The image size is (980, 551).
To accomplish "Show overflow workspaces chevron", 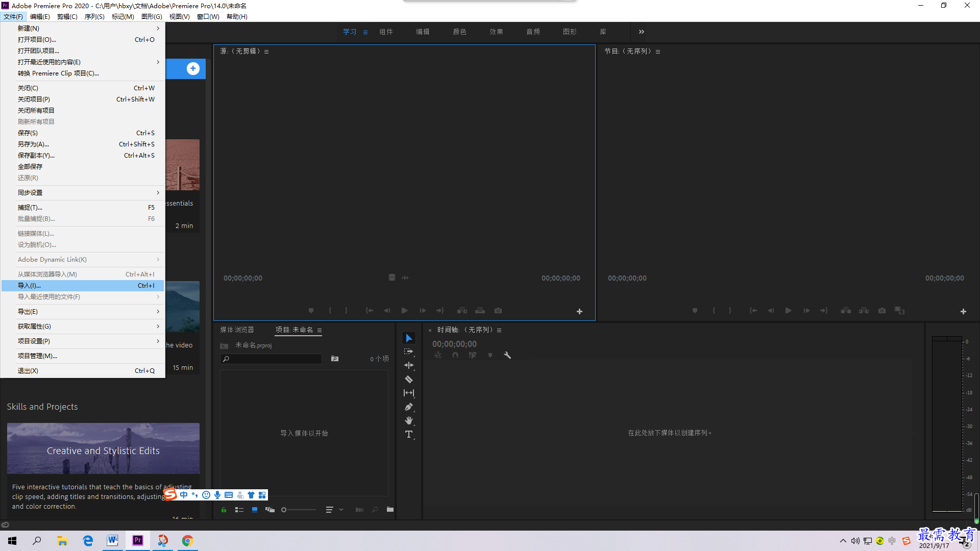I will (x=642, y=32).
